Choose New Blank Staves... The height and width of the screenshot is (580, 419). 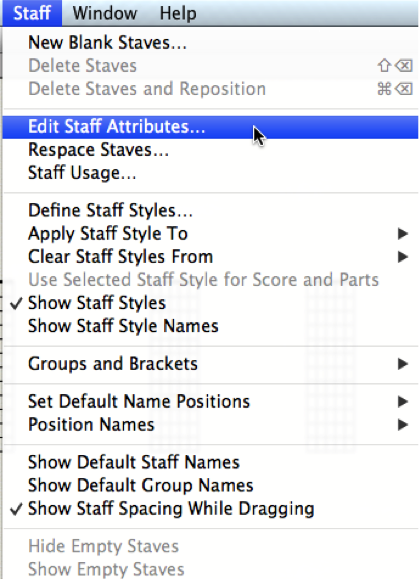(x=210, y=43)
